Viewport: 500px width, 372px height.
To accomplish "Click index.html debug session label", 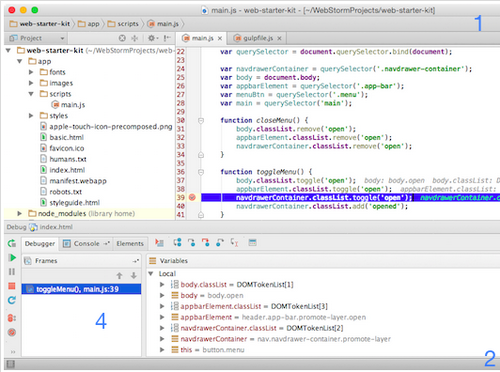I will tap(51, 227).
